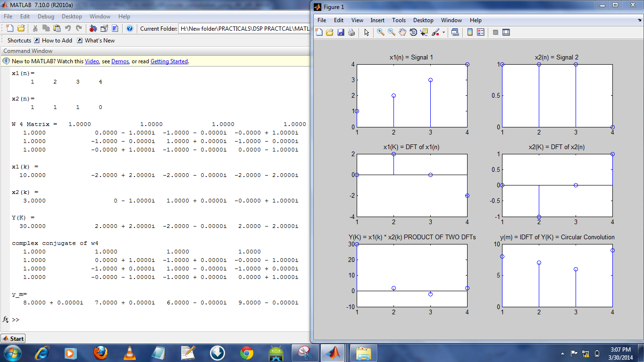Click the Video link in the info bar
The image size is (644, 362).
[92, 61]
